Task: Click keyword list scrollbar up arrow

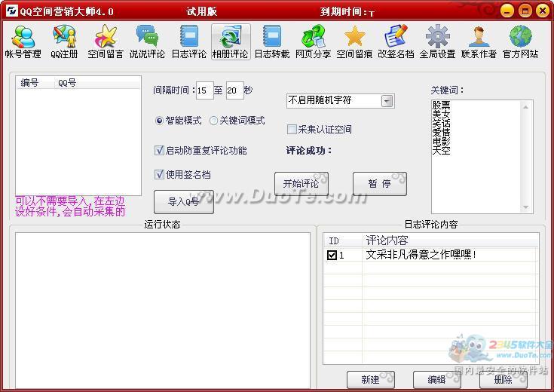Action: click(526, 107)
